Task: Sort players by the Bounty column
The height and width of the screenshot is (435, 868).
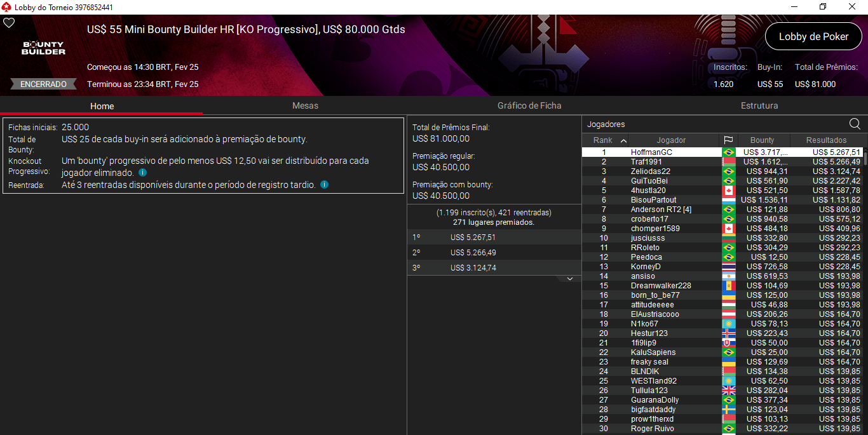Action: coord(763,140)
